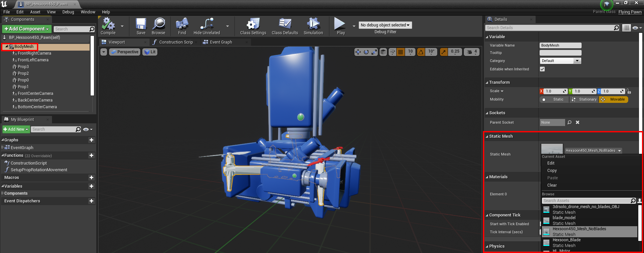
Task: Toggle rotation snapping on or off
Action: (x=421, y=52)
